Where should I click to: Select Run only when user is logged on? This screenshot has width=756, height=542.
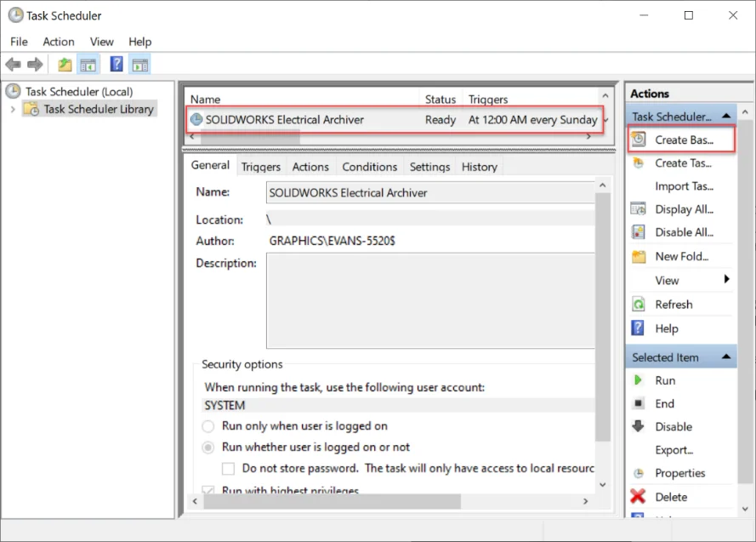tap(208, 426)
